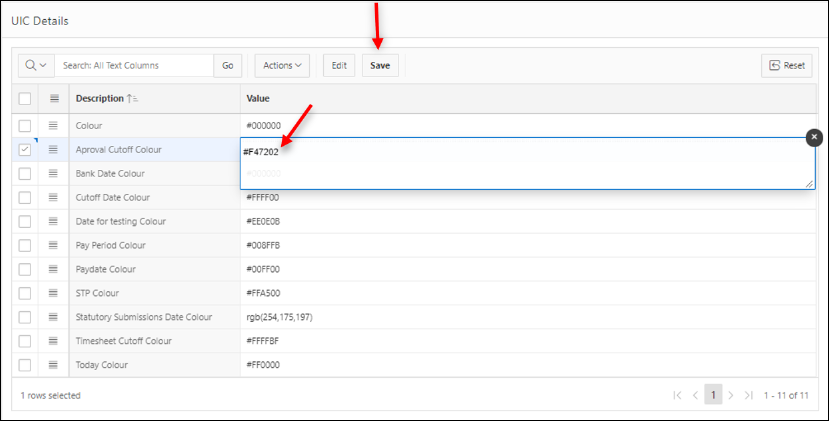Click inside the search text field
Viewport: 829px width, 421px height.
coord(134,65)
